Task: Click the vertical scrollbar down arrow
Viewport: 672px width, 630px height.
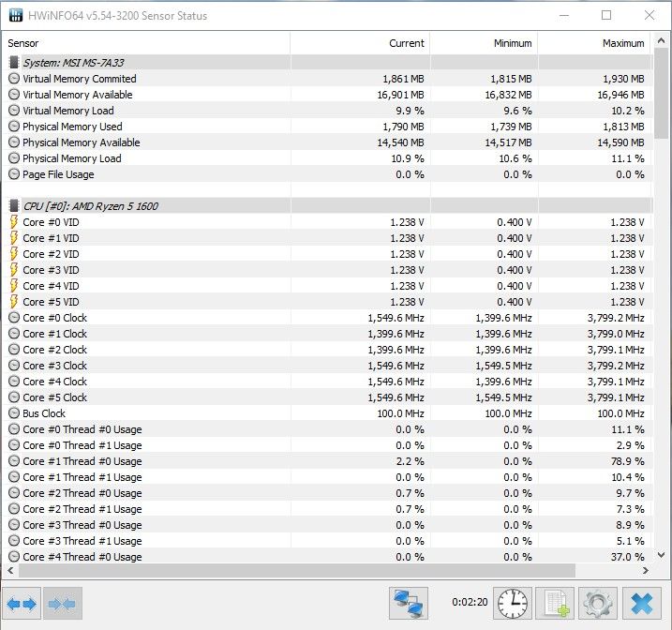Action: (662, 555)
